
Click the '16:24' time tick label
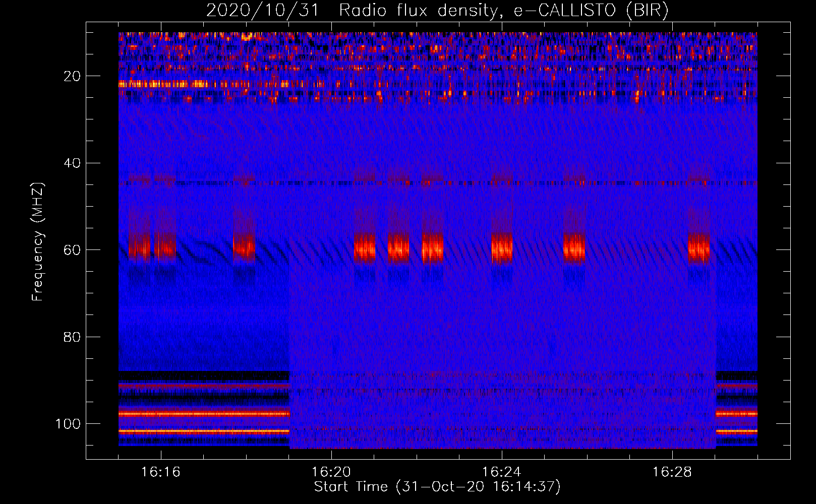pyautogui.click(x=501, y=472)
